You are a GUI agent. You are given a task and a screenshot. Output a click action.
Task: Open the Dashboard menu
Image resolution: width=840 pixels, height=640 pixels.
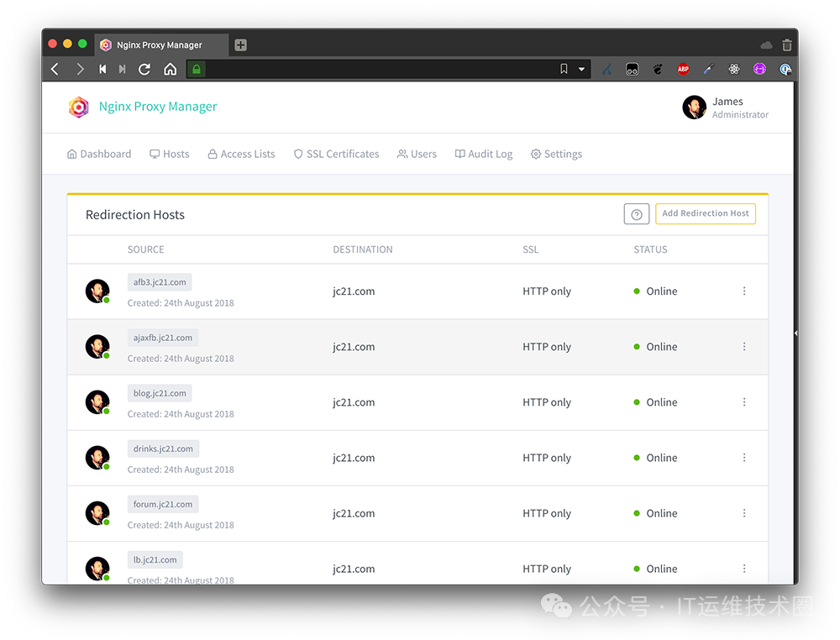pyautogui.click(x=99, y=155)
